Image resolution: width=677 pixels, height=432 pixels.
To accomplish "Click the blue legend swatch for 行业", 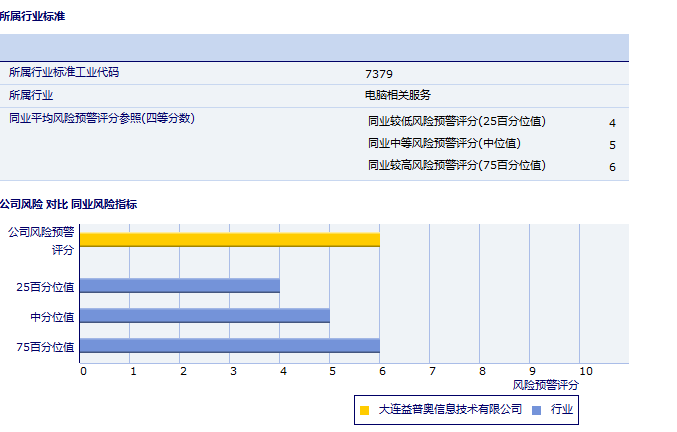I will (537, 410).
